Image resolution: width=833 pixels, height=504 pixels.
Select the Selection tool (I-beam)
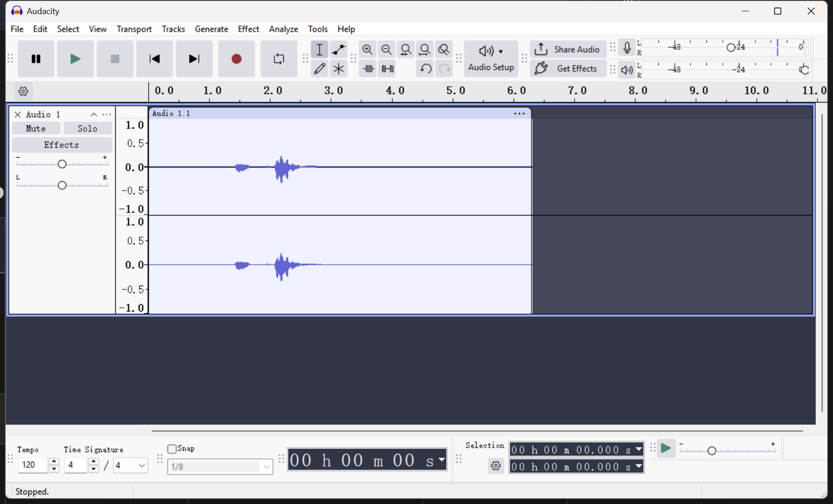(x=320, y=49)
